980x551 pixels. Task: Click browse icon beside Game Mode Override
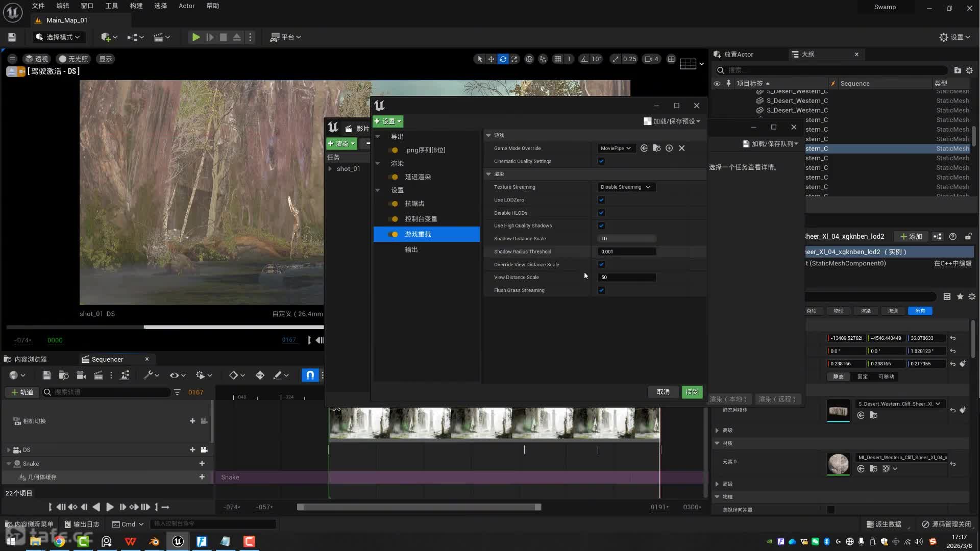click(656, 148)
